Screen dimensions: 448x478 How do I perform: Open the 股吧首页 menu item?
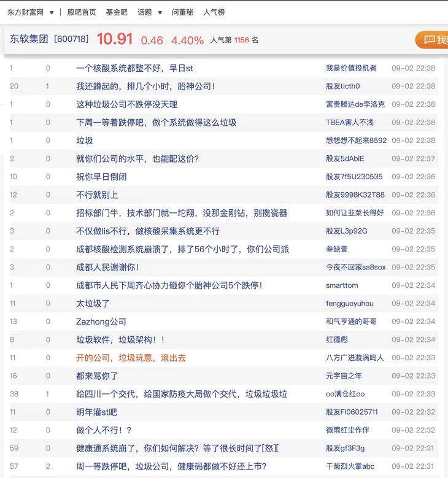tap(82, 12)
